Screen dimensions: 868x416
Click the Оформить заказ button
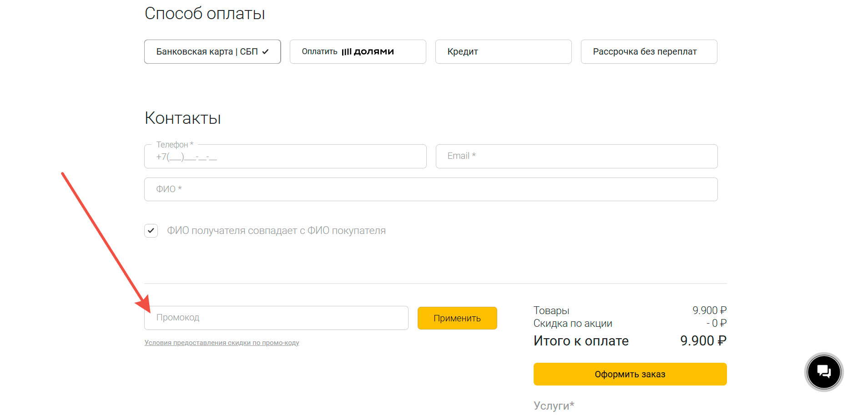(x=630, y=374)
